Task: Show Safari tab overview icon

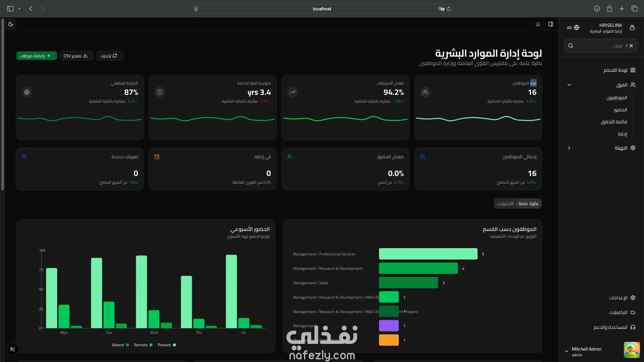Action: 635,9
